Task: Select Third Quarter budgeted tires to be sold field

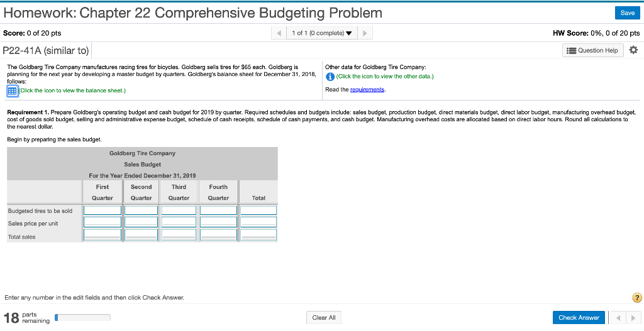Action: click(x=179, y=210)
